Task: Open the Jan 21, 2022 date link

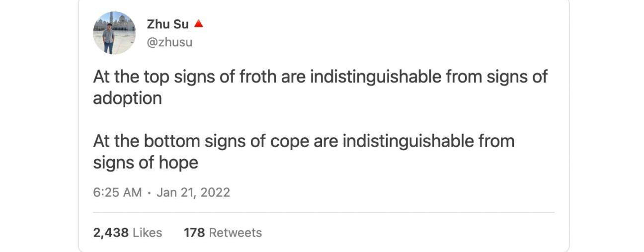Action: 193,192
